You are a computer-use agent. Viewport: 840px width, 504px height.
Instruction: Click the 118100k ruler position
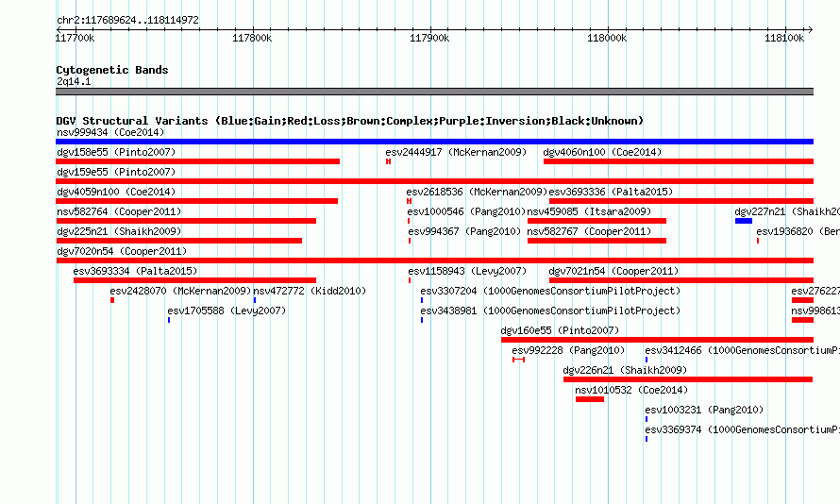click(784, 38)
